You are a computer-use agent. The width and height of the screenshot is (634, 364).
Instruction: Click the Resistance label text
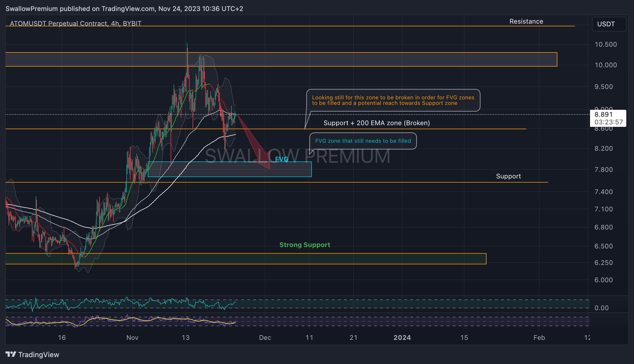coord(526,21)
